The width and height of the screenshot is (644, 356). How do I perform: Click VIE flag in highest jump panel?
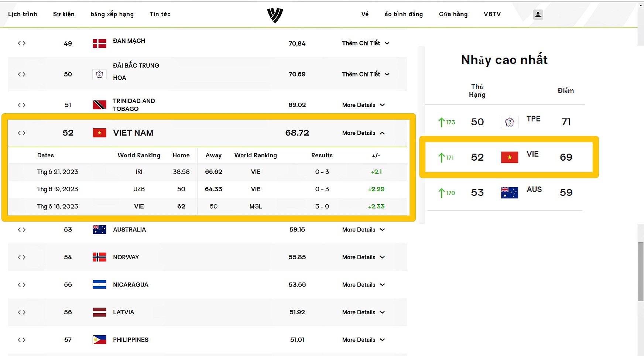(510, 157)
